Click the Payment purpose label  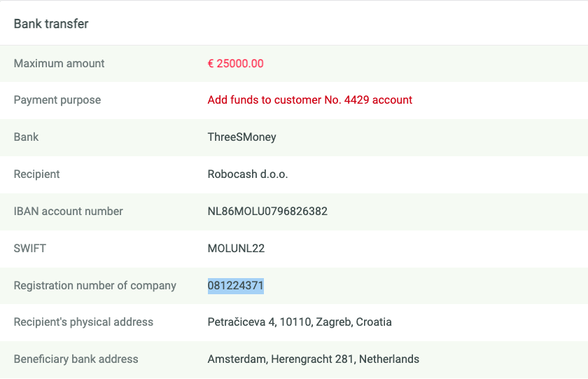coord(57,100)
